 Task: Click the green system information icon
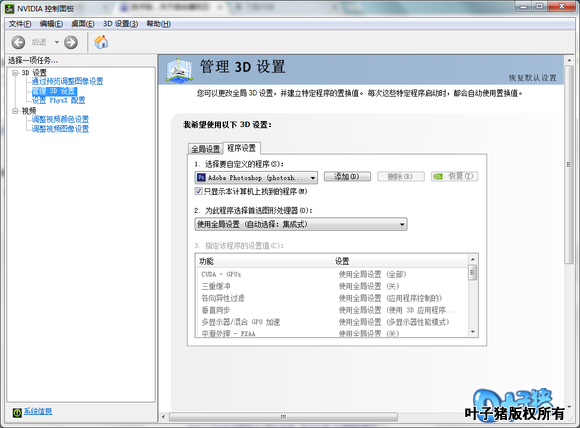(17, 412)
